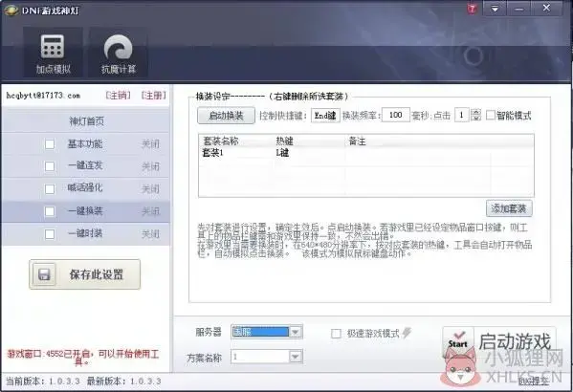Image resolution: width=573 pixels, height=392 pixels.
Task: Click the 点击 count field showing 1
Action: 462,116
